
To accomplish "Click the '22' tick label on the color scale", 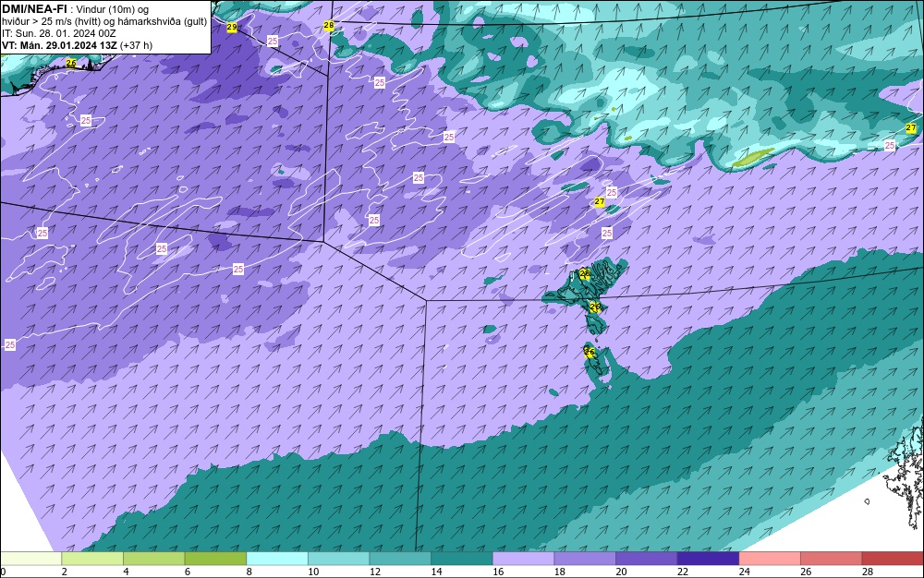I will point(683,572).
